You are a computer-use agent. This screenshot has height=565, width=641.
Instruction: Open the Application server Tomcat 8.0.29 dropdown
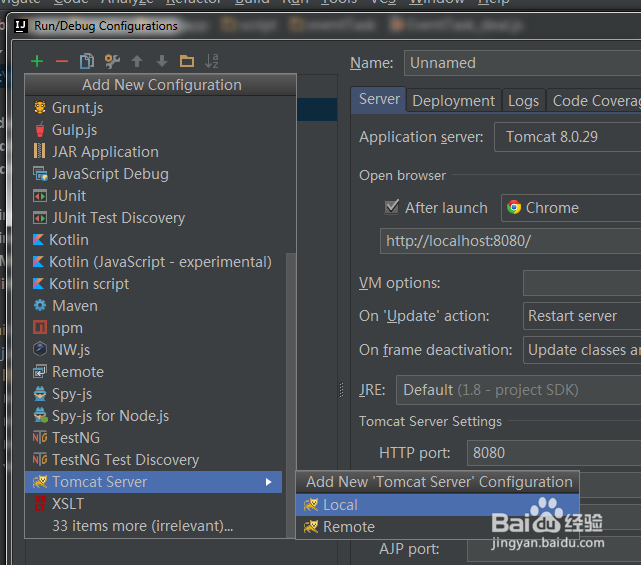567,137
